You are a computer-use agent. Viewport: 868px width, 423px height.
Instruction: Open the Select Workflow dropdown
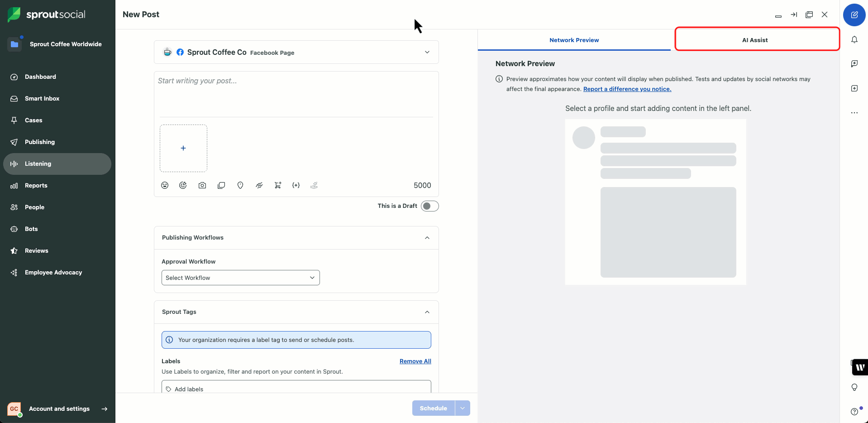click(x=241, y=278)
